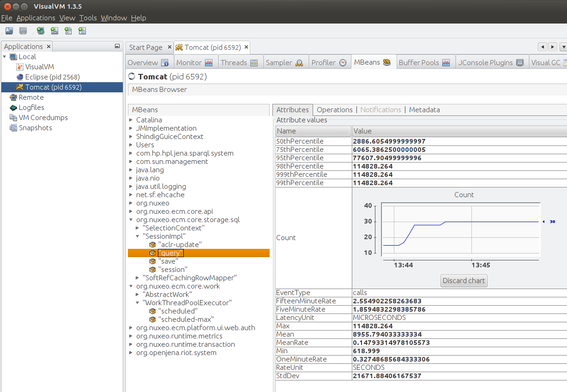The width and height of the screenshot is (567, 392).
Task: Click the Load Snapshot toolbar icon
Action: (x=9, y=31)
